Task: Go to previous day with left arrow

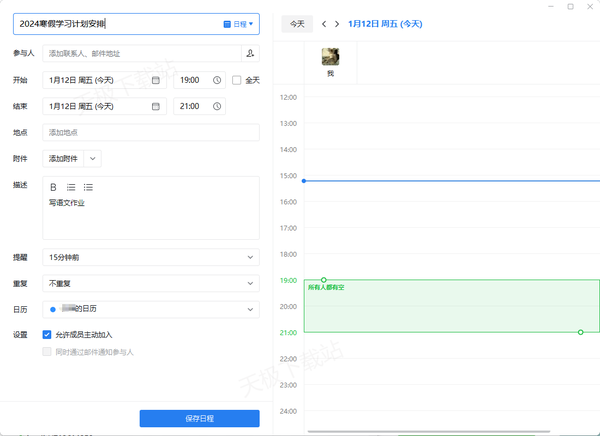Action: (324, 23)
